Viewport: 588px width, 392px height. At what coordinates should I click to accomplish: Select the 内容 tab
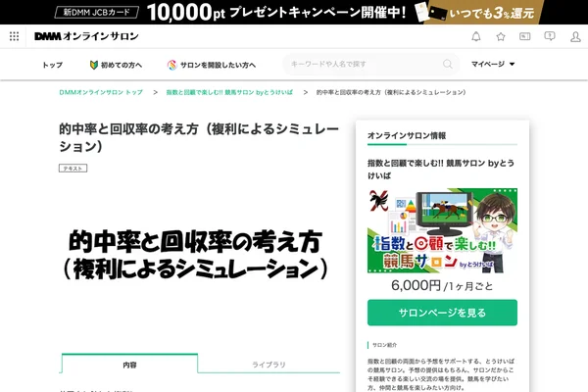click(x=129, y=364)
